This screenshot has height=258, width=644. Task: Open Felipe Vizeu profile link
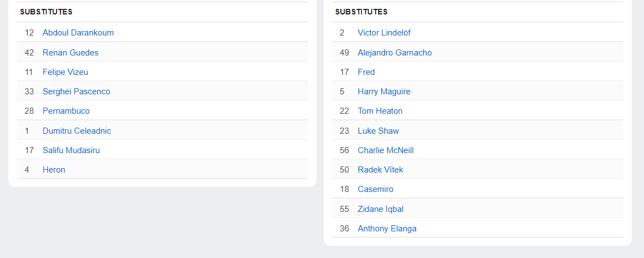[x=65, y=72]
